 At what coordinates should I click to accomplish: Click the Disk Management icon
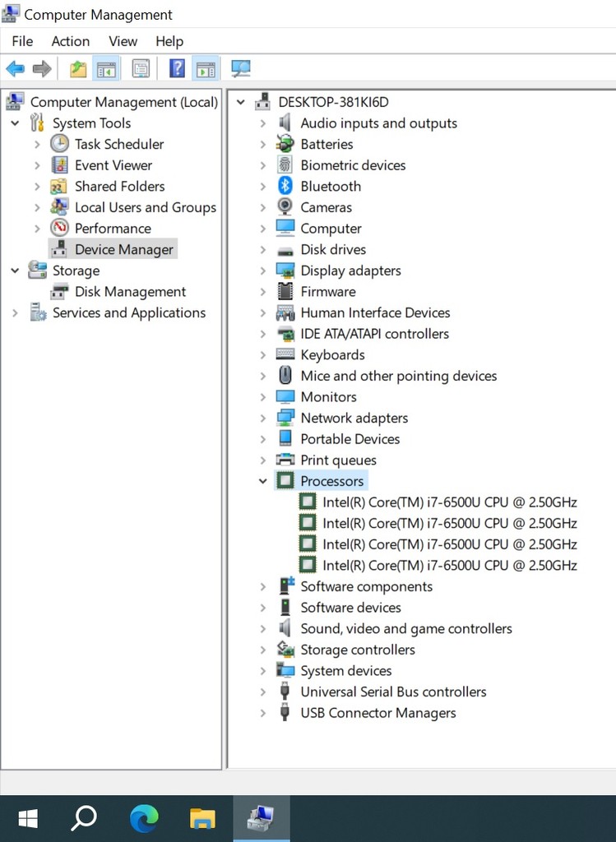coord(59,292)
